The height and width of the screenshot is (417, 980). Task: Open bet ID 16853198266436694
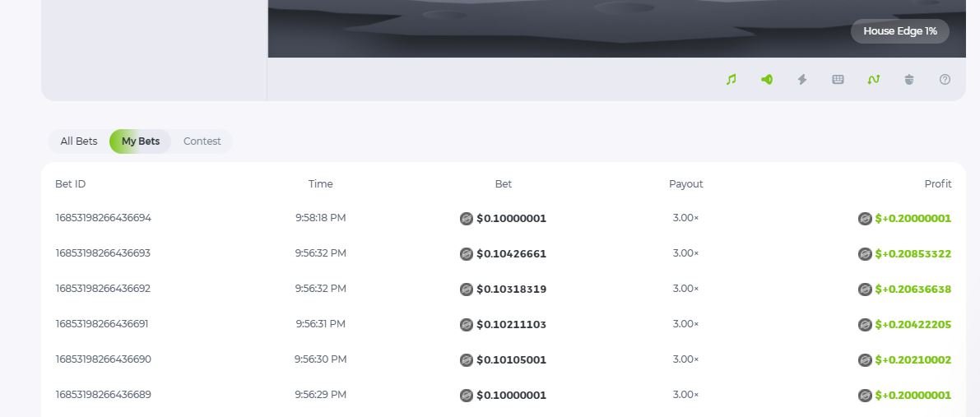[x=103, y=218]
